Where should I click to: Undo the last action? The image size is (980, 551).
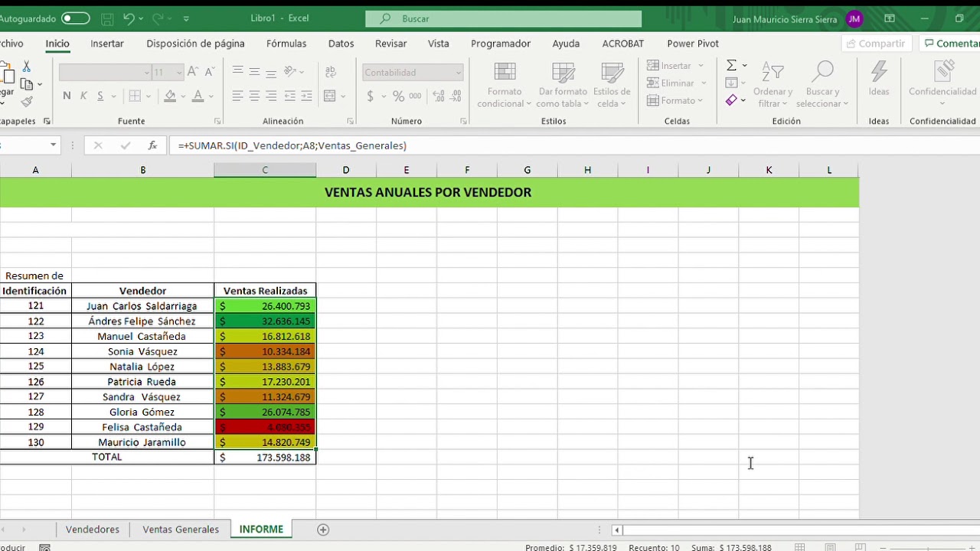pyautogui.click(x=128, y=18)
